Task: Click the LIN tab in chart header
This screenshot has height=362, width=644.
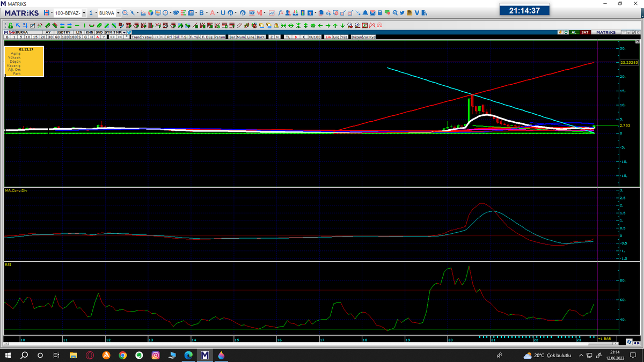Action: point(79,32)
